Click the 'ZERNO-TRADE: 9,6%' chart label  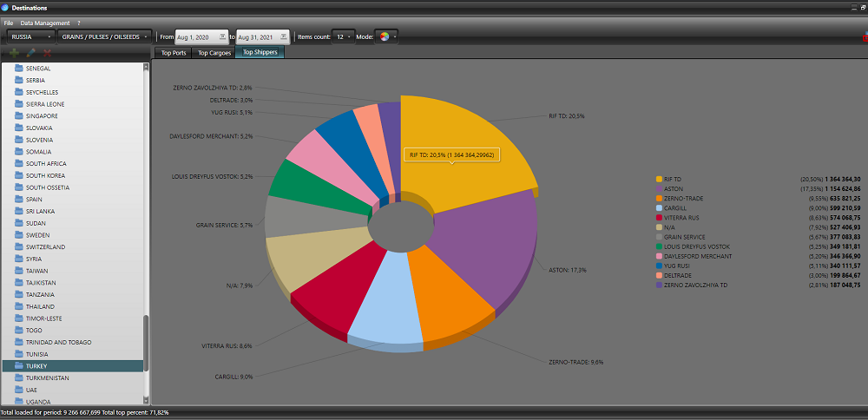(575, 362)
